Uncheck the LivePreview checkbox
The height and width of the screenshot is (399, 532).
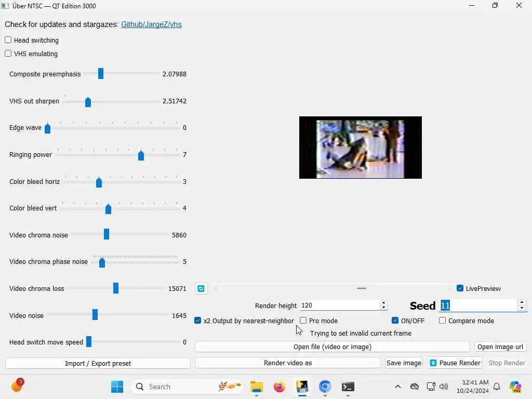(460, 288)
